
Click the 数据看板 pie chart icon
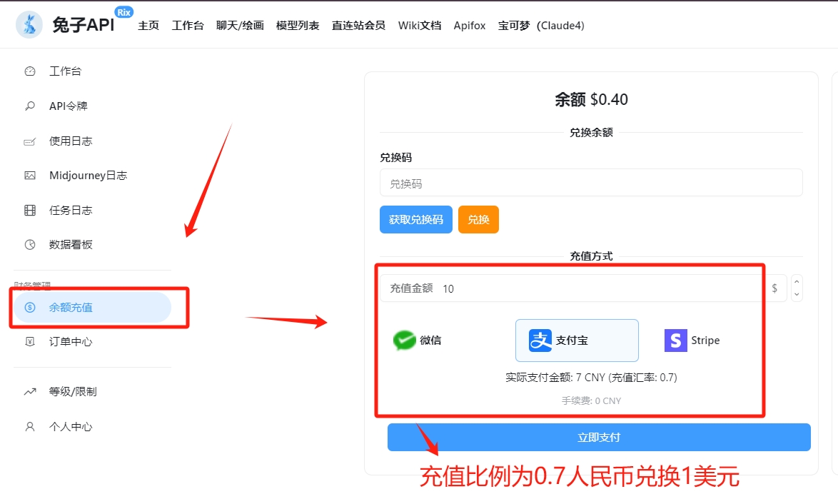tap(30, 245)
